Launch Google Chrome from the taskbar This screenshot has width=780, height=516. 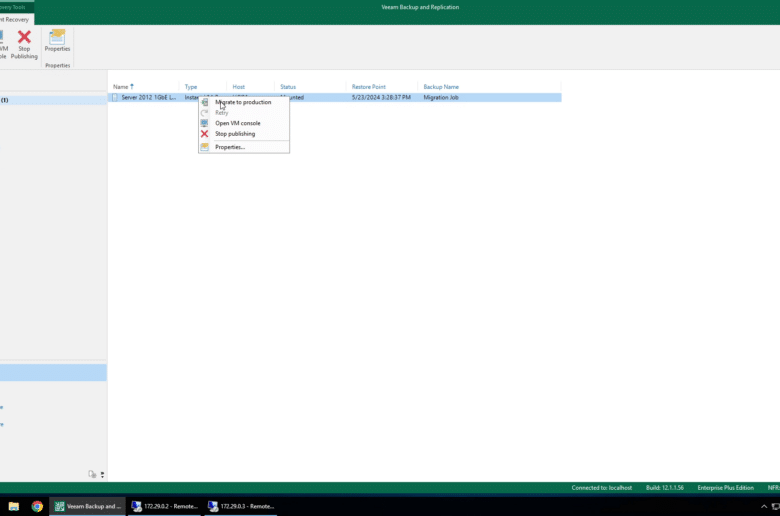coord(37,507)
